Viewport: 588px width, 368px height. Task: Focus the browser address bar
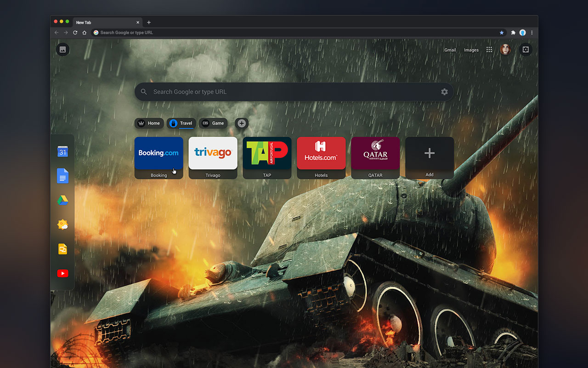(299, 33)
